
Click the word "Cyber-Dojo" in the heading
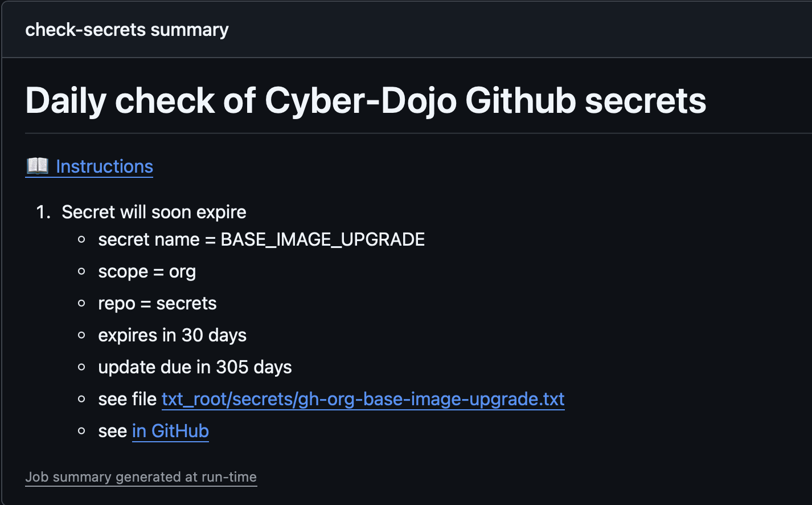[361, 101]
